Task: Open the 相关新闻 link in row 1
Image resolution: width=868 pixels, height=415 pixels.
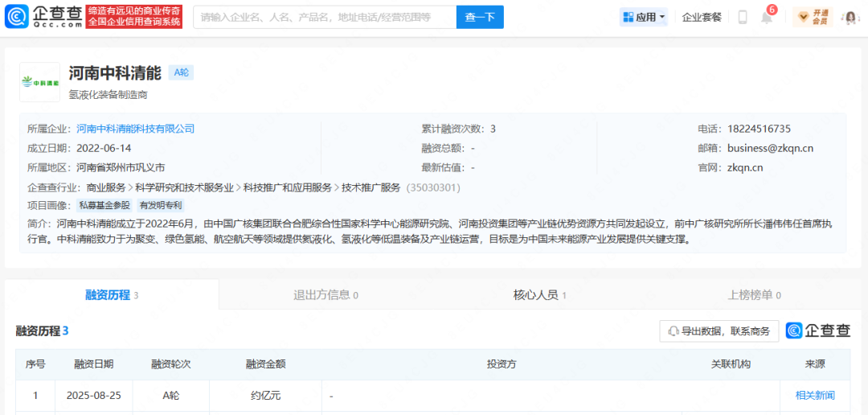Action: [x=815, y=396]
